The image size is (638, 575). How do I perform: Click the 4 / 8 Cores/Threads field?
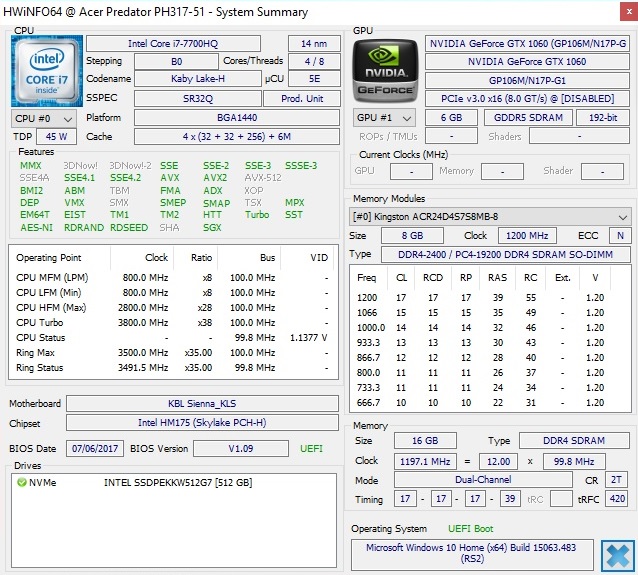click(x=314, y=61)
